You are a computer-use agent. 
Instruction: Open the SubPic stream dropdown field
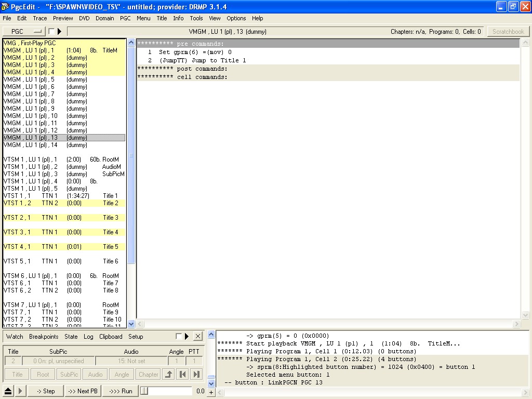[x=59, y=361]
